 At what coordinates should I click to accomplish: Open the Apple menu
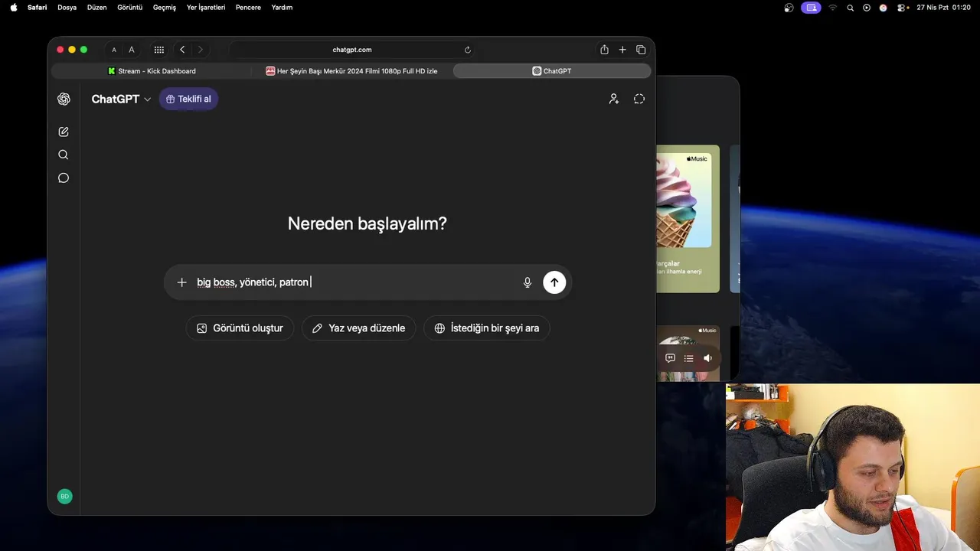coord(14,8)
